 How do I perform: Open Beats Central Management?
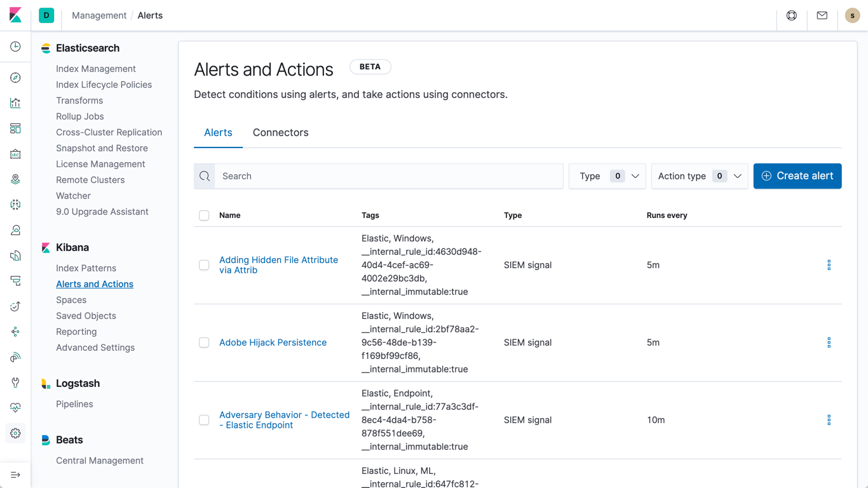point(100,461)
